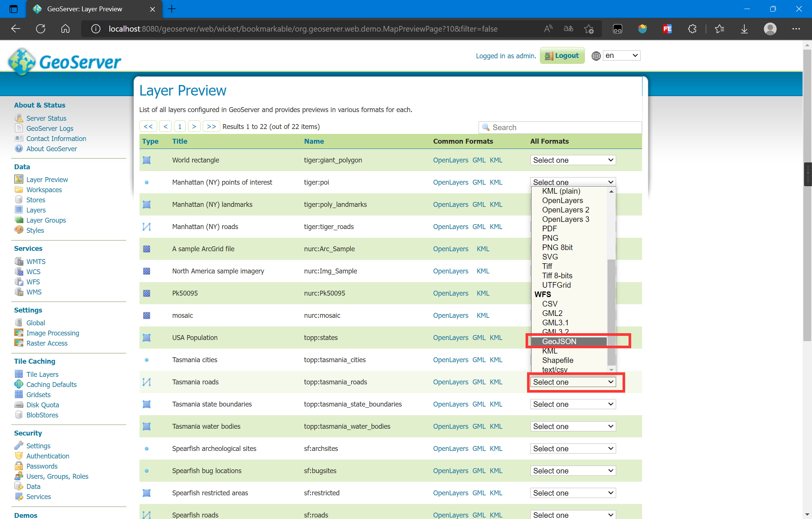Click the page vertical scrollbar
Image resolution: width=812 pixels, height=519 pixels.
807,196
